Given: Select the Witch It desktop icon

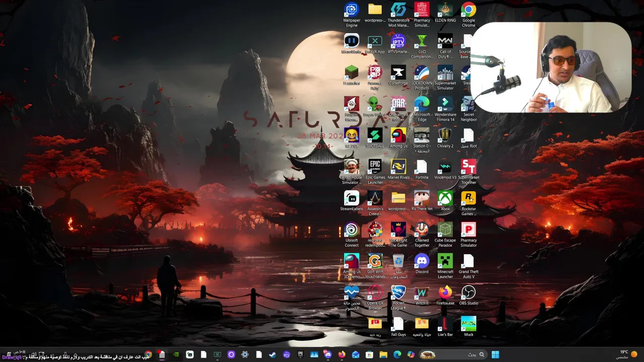Looking at the screenshot, I should click(x=422, y=296).
